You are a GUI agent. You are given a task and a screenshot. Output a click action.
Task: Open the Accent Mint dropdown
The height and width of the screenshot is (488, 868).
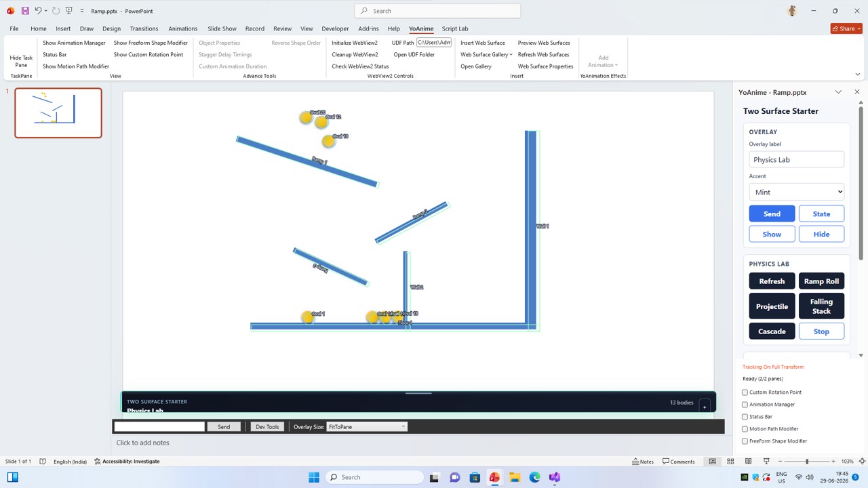click(x=796, y=192)
